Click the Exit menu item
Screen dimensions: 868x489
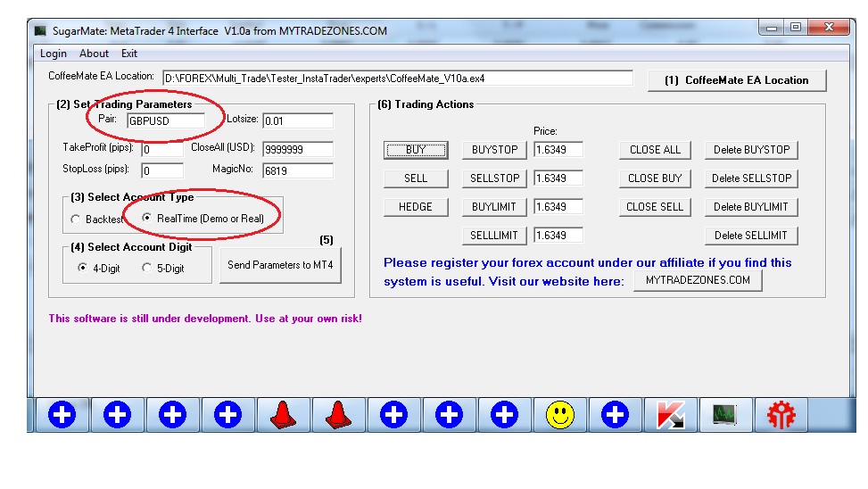tap(129, 54)
